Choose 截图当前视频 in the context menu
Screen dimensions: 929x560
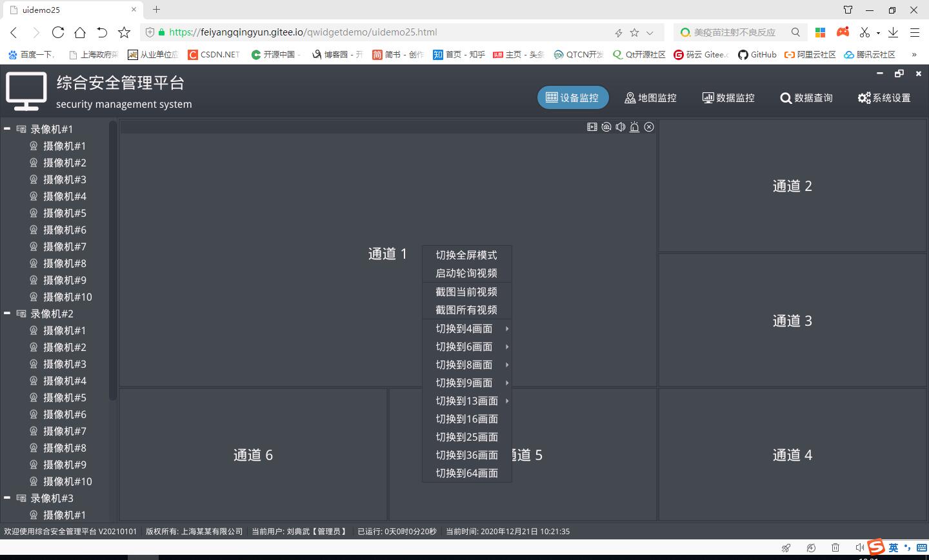pos(466,292)
